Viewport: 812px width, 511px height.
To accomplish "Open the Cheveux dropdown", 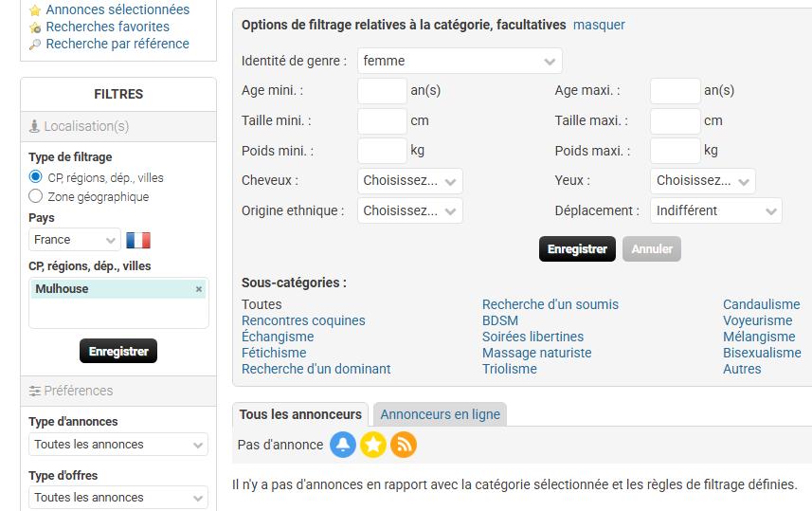I will 410,181.
